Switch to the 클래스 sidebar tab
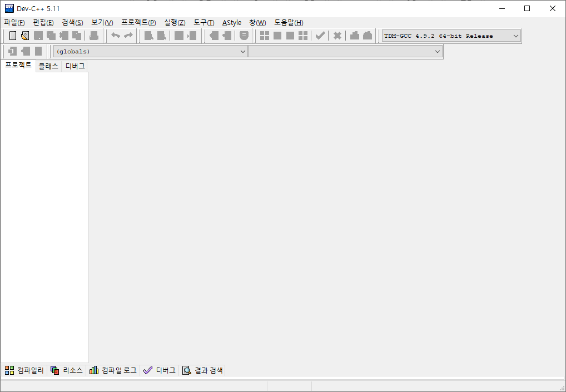The width and height of the screenshot is (566, 392). tap(48, 66)
